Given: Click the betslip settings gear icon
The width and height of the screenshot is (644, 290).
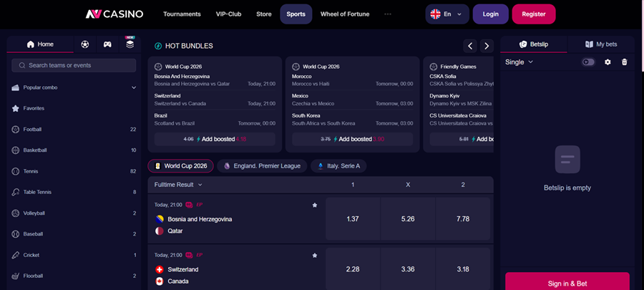Looking at the screenshot, I should pos(608,62).
